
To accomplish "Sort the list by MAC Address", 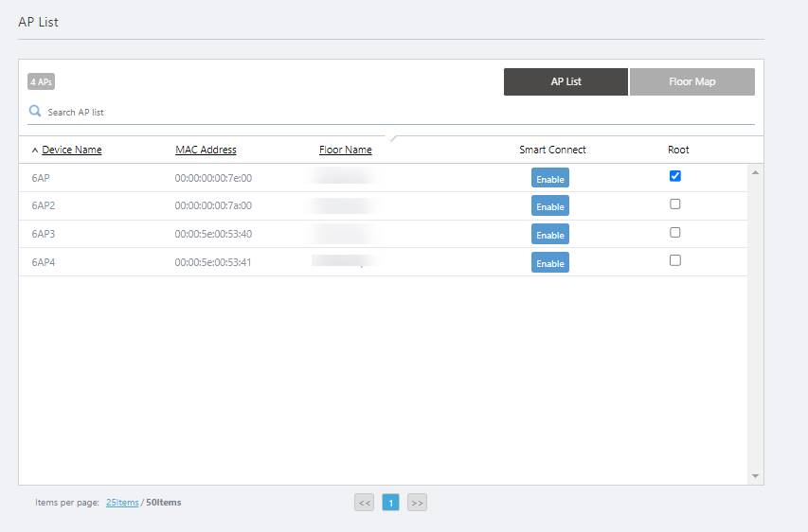I will coord(206,150).
